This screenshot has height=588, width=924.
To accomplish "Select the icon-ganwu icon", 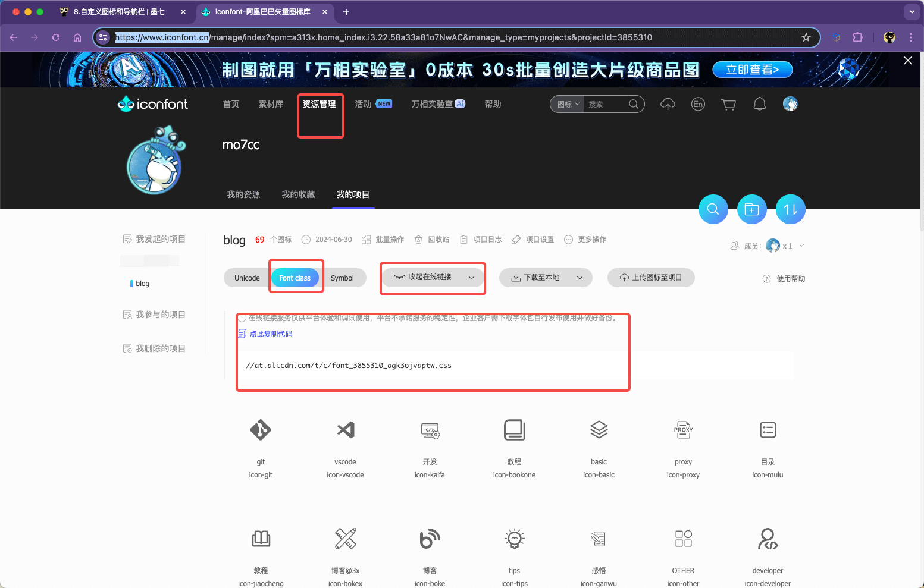I will [x=599, y=539].
